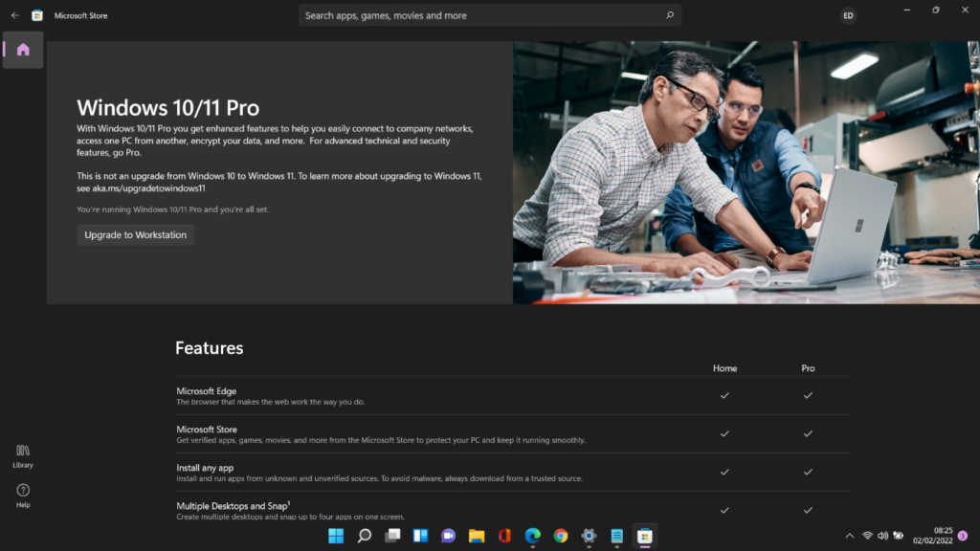Open the Help icon in the sidebar

click(x=23, y=496)
